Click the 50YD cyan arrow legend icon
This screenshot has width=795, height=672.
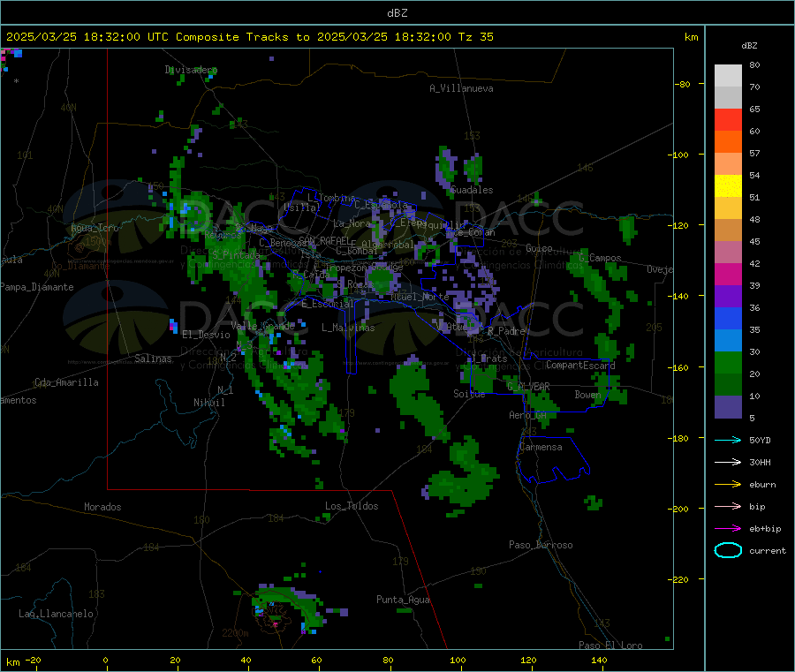(728, 440)
